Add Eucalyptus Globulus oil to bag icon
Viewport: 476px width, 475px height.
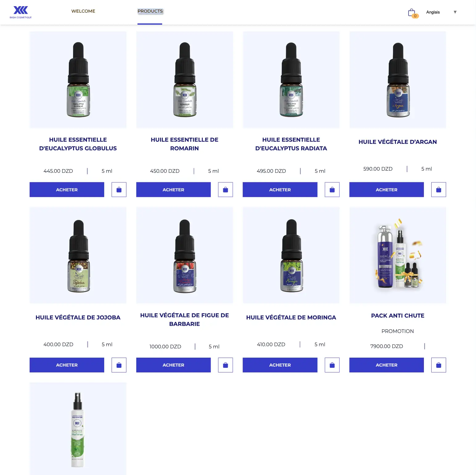(119, 189)
